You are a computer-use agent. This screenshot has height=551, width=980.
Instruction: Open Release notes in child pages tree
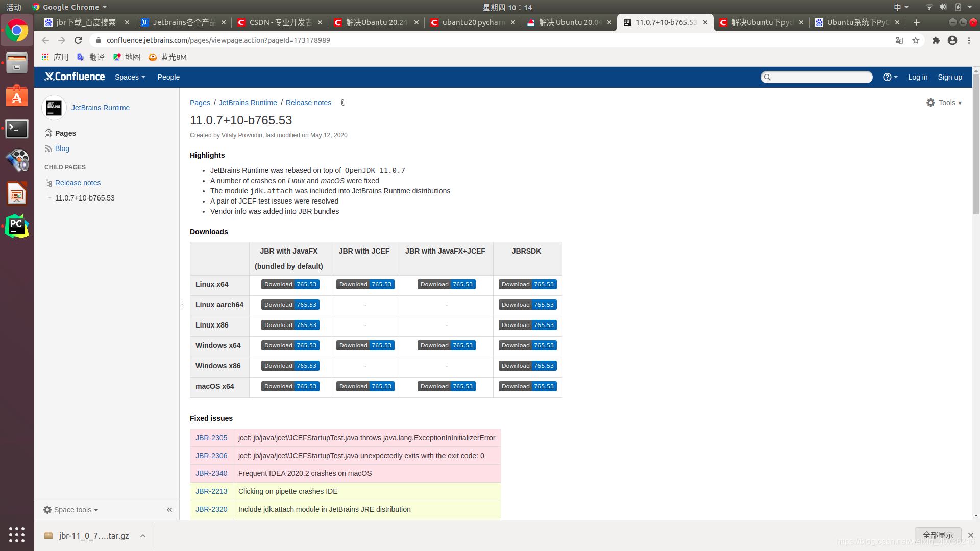point(78,183)
